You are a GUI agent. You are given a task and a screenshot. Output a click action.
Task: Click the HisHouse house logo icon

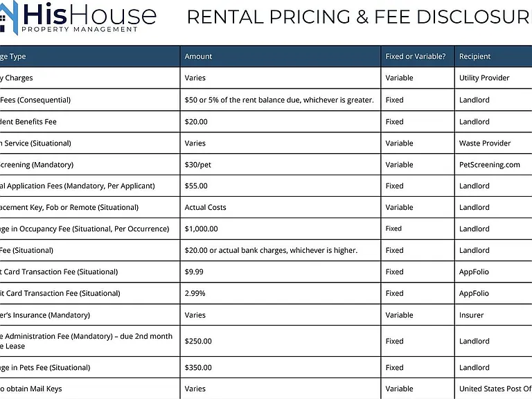(9, 17)
